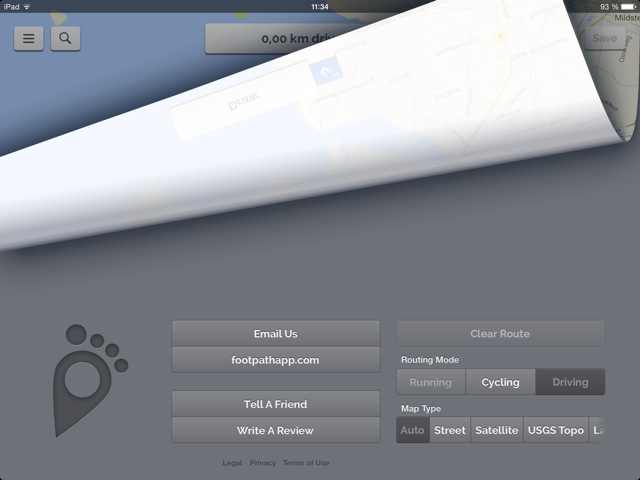Screen dimensions: 640x480
Task: Tap the blue turn arrow on curled map
Action: pos(325,72)
